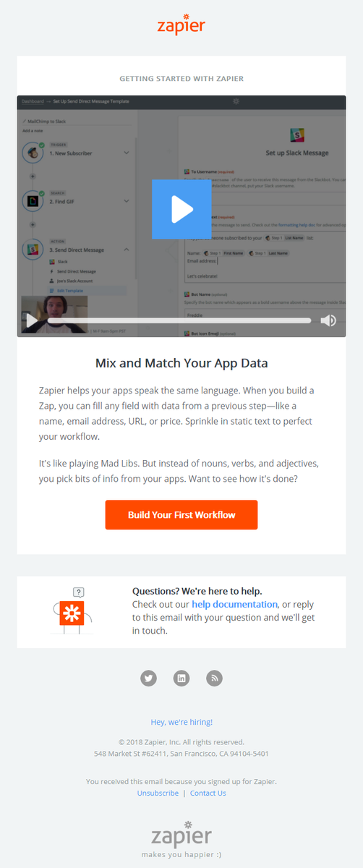Viewport: 363px width, 868px height.
Task: Expand the Find GIF step chevron
Action: click(127, 201)
